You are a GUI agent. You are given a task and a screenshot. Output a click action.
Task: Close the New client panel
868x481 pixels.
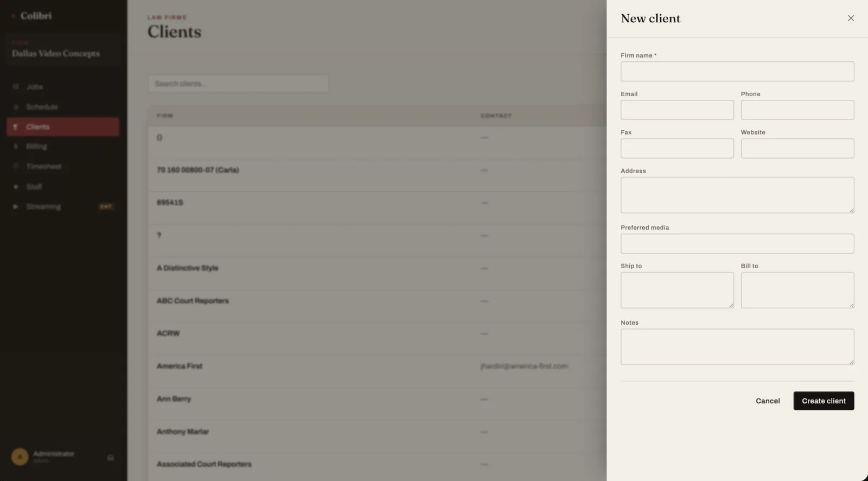[x=851, y=18]
